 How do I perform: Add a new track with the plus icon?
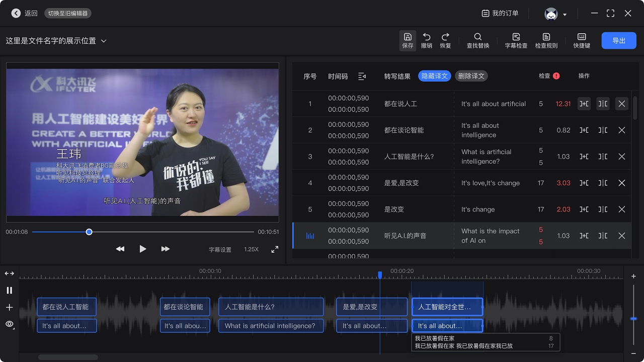[x=9, y=307]
